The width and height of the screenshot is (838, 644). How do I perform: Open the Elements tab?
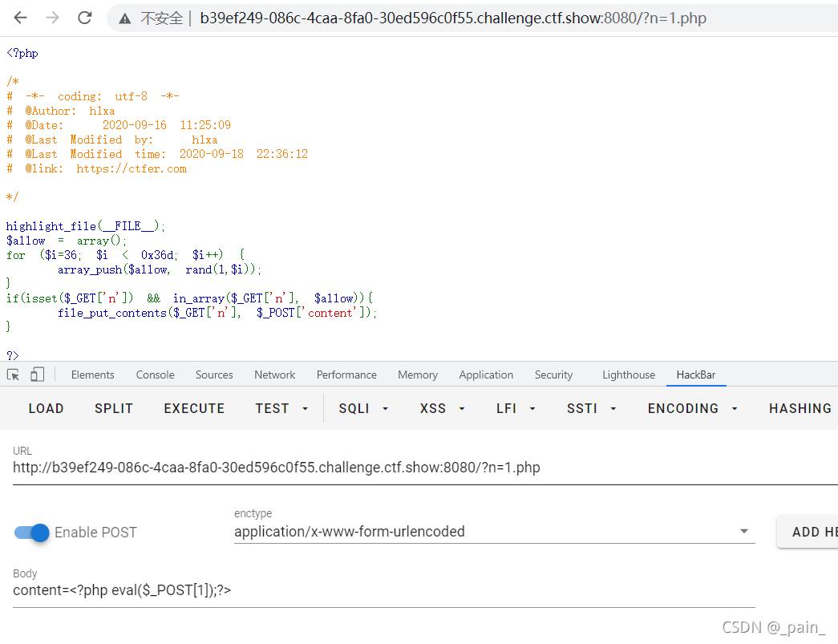(92, 375)
